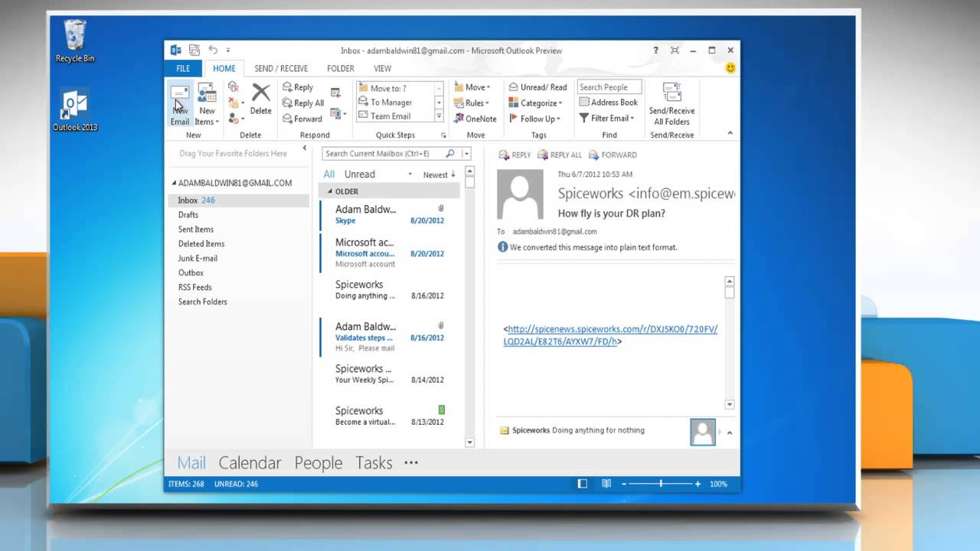This screenshot has height=551, width=980.
Task: Click FORWARD in the reading pane
Action: pos(612,155)
